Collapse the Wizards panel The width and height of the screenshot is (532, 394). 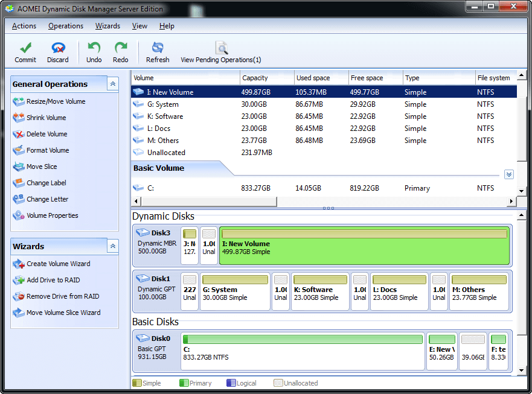tap(113, 246)
